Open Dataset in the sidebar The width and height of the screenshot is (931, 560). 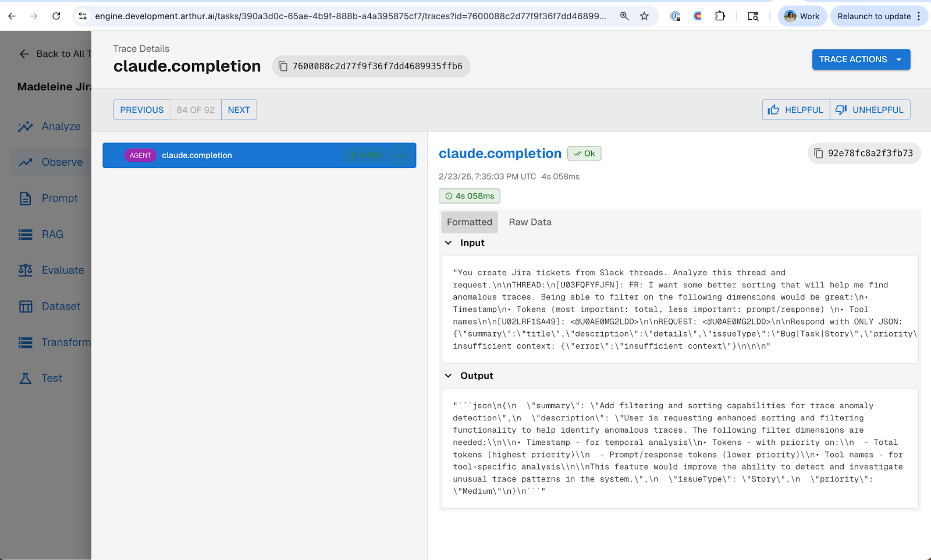[50, 306]
